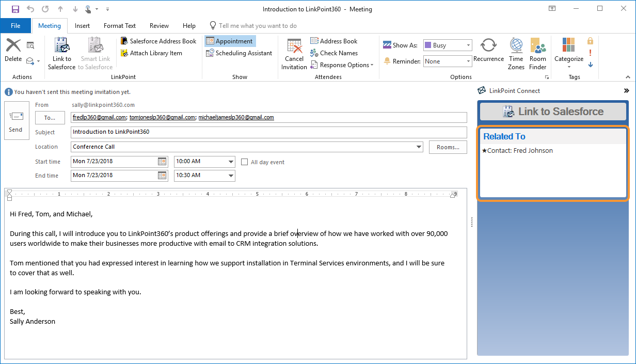Click the side panel splitter handle
Viewport: 636px width, 364px height.
pos(472,221)
